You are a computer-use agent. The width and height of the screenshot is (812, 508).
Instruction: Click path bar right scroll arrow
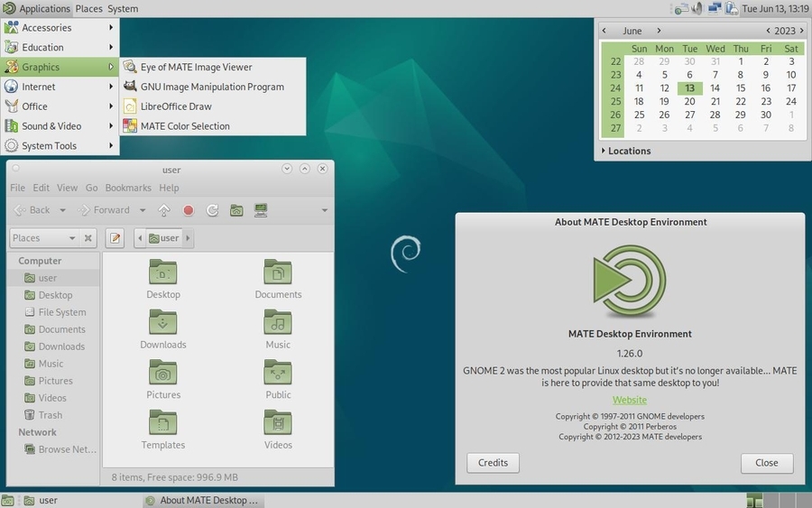(x=188, y=238)
